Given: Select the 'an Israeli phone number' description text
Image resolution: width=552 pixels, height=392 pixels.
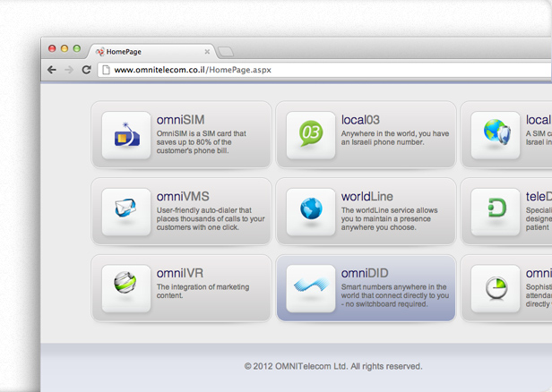Looking at the screenshot, I should (395, 138).
